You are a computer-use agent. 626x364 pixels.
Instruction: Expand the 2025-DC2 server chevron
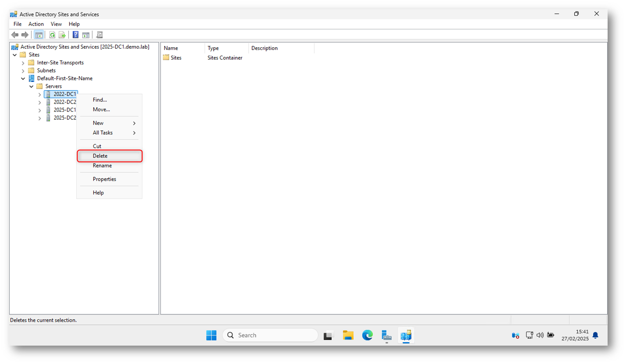(x=40, y=118)
